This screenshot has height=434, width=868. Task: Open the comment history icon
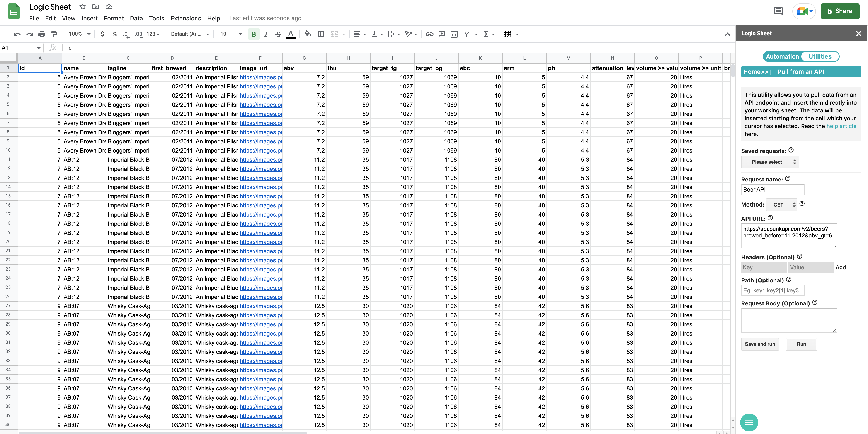pos(778,11)
